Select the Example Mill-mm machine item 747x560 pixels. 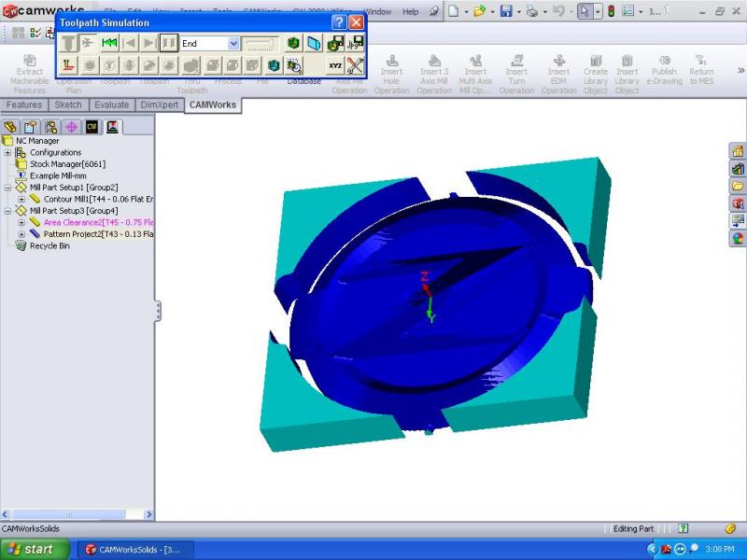pyautogui.click(x=58, y=175)
